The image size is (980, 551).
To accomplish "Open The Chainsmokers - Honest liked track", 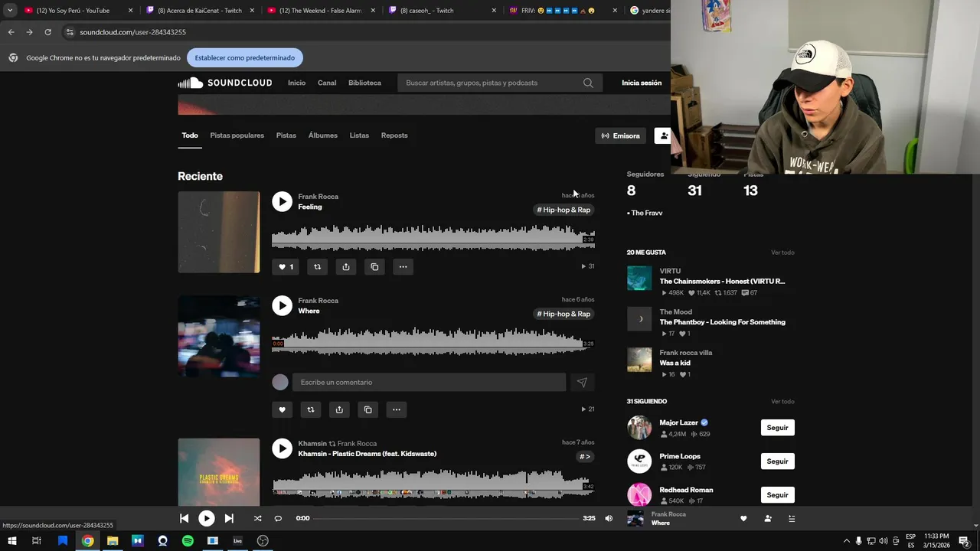I will pos(722,282).
